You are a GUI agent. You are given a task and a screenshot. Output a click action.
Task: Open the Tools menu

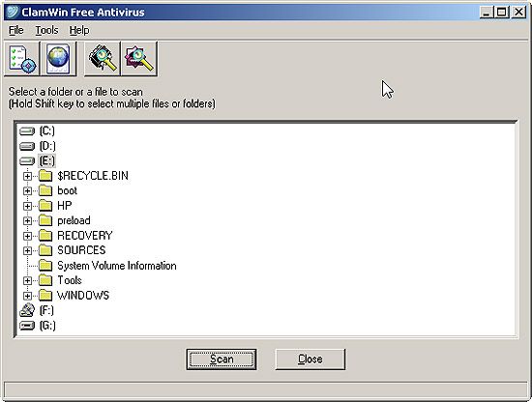[46, 30]
